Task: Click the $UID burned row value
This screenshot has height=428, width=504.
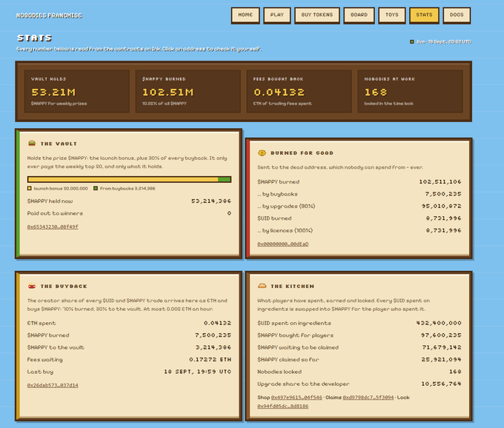Action: (443, 218)
